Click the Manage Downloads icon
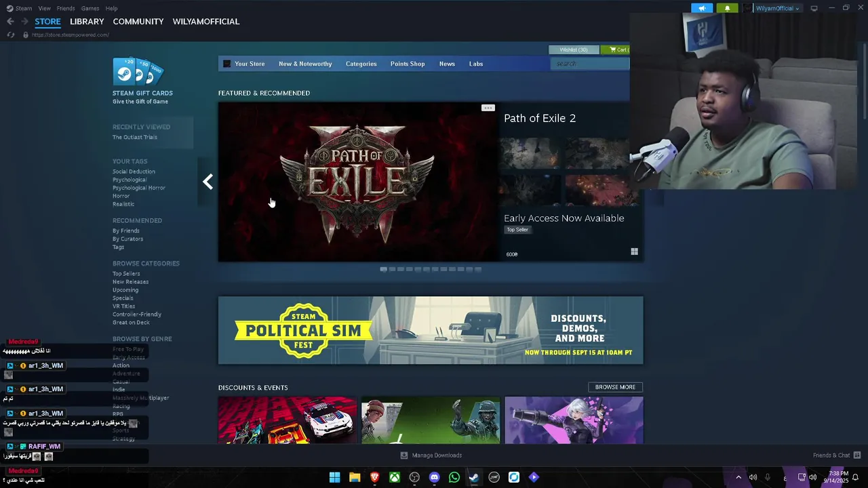The height and width of the screenshot is (488, 868). [x=404, y=455]
